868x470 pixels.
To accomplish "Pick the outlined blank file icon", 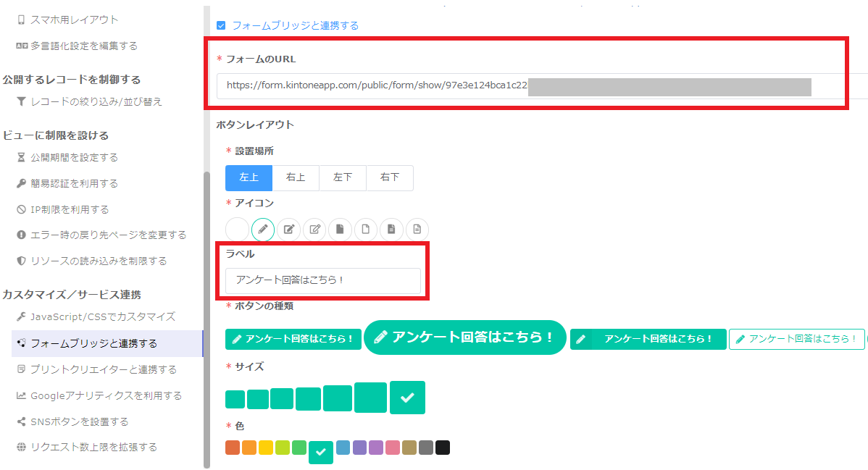I will click(x=366, y=230).
